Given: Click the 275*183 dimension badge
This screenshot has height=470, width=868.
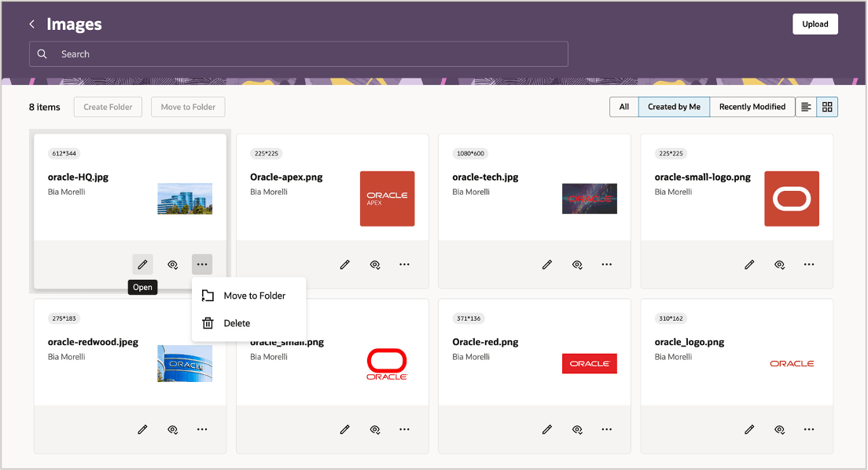Looking at the screenshot, I should tap(64, 318).
